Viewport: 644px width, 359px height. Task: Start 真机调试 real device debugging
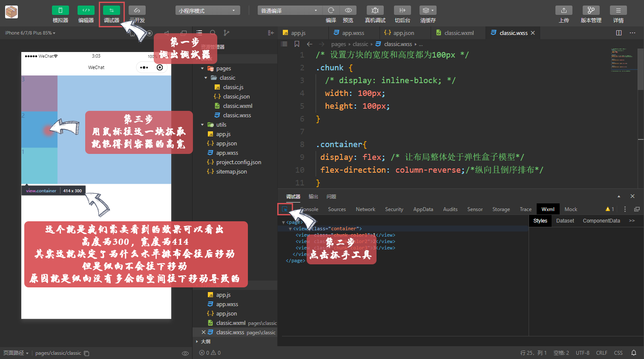click(375, 10)
